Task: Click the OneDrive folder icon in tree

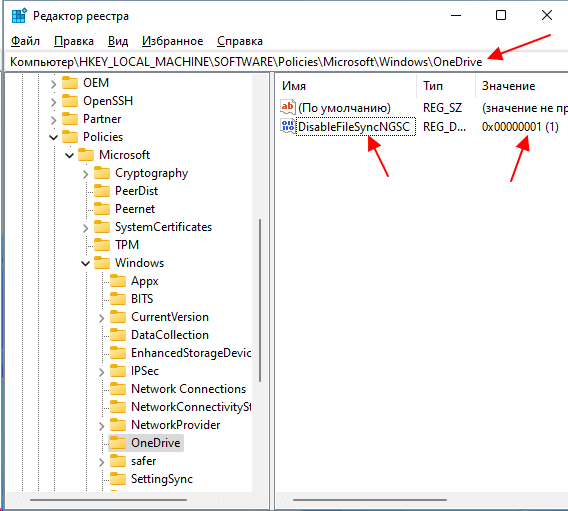Action: [118, 443]
